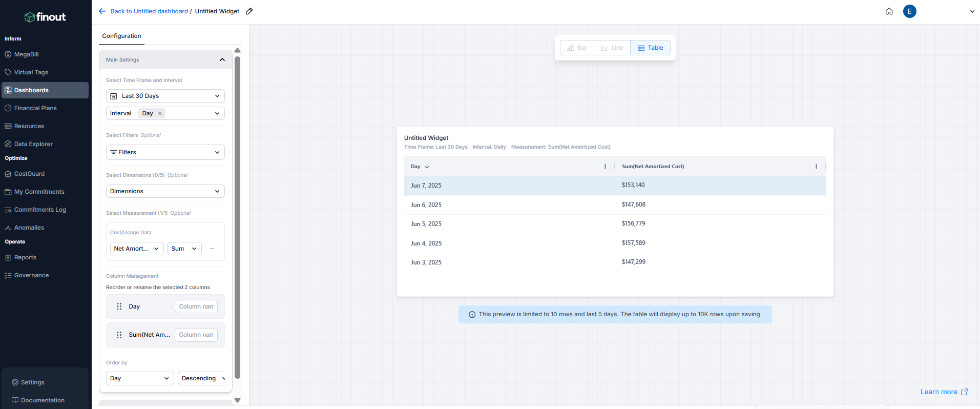
Task: Switch chart view to Line
Action: (x=612, y=48)
